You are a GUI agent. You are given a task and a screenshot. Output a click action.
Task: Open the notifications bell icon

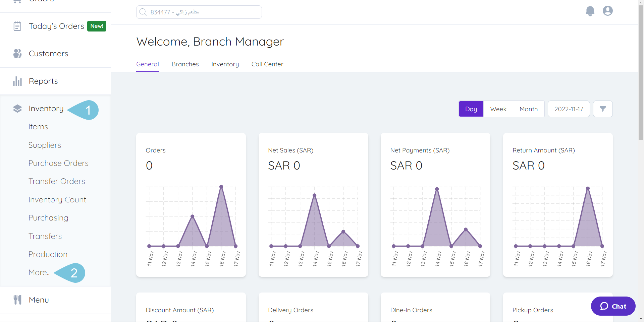(x=590, y=11)
